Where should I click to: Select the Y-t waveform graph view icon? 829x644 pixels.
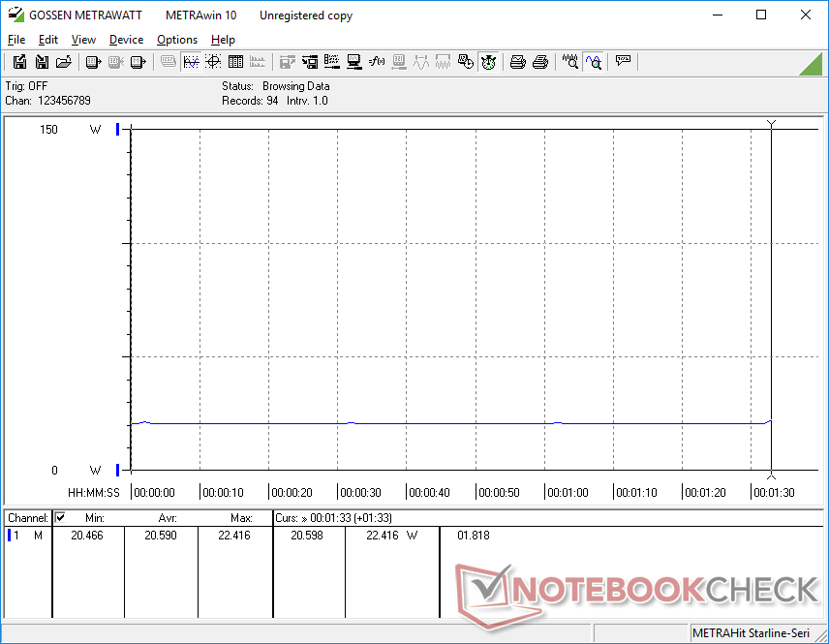click(191, 62)
